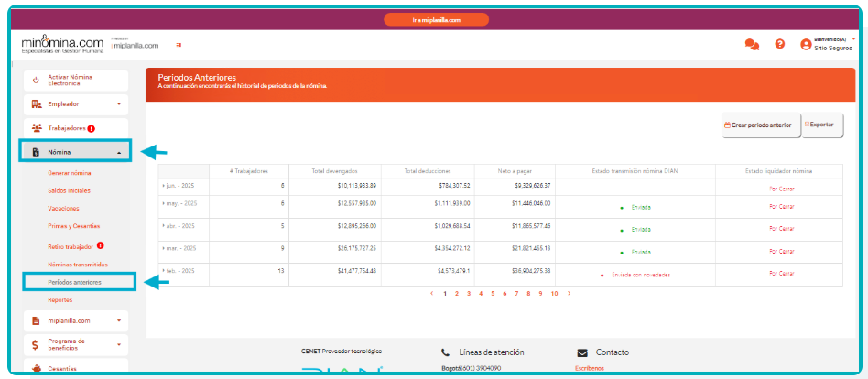The image size is (868, 379).
Task: Click the Trabajadores people icon
Action: pyautogui.click(x=37, y=128)
